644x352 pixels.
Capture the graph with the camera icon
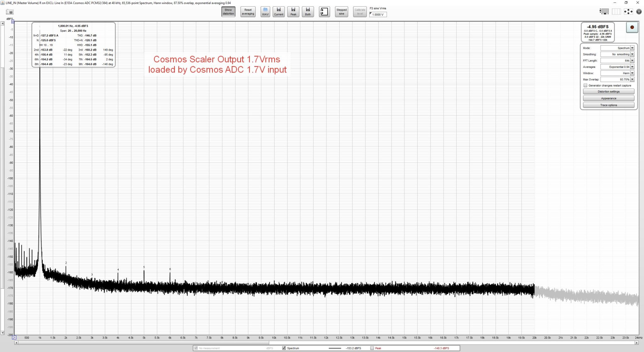tap(10, 12)
